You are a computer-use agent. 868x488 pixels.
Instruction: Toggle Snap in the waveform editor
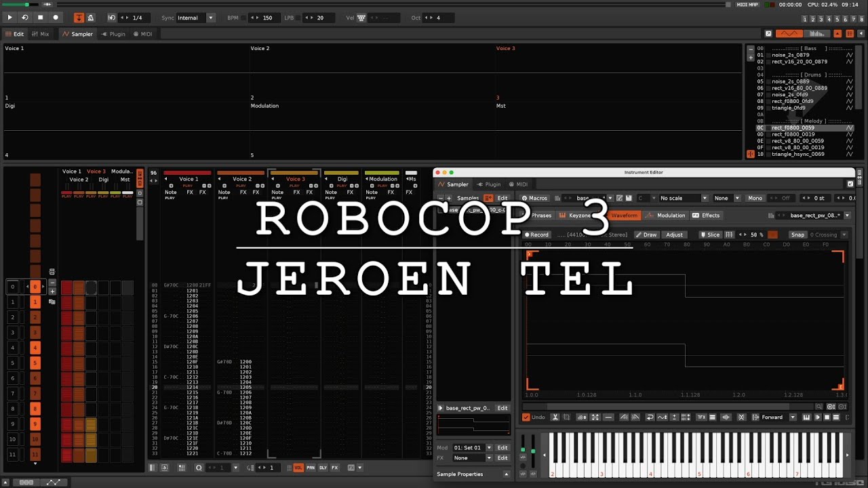pyautogui.click(x=797, y=235)
